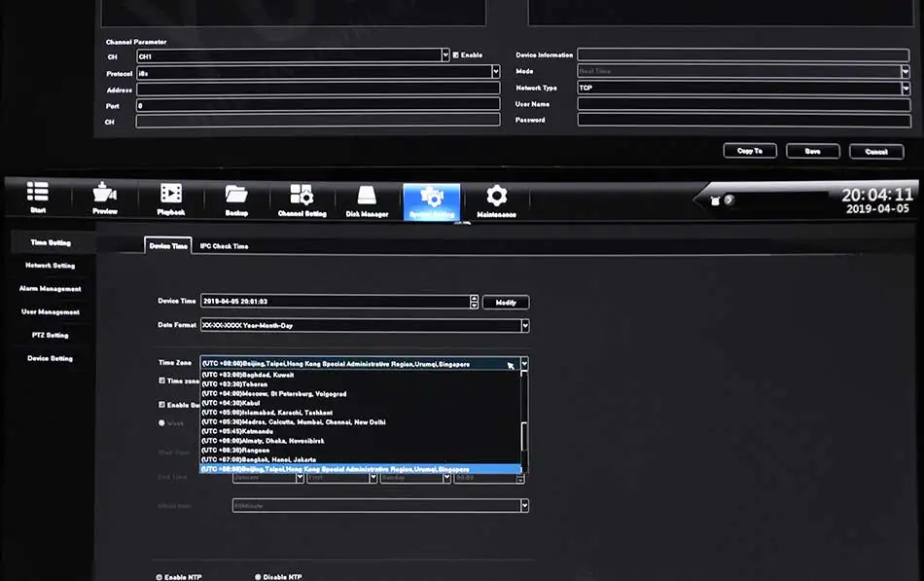Switch to the IPC Check Time tab
This screenshot has width=924, height=581.
[x=224, y=246]
